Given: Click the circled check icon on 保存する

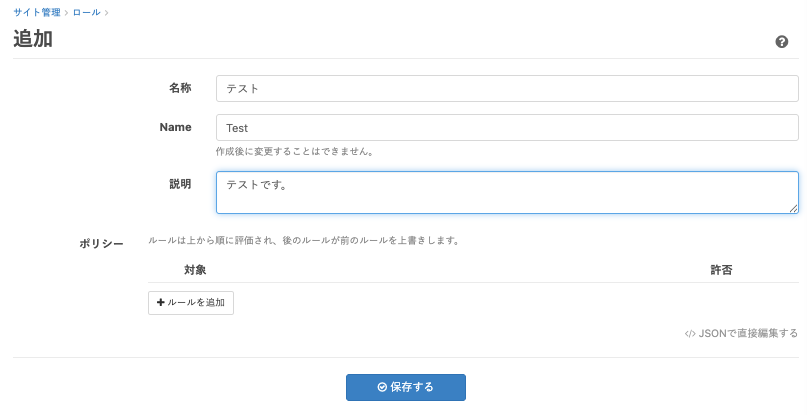Looking at the screenshot, I should coord(382,387).
